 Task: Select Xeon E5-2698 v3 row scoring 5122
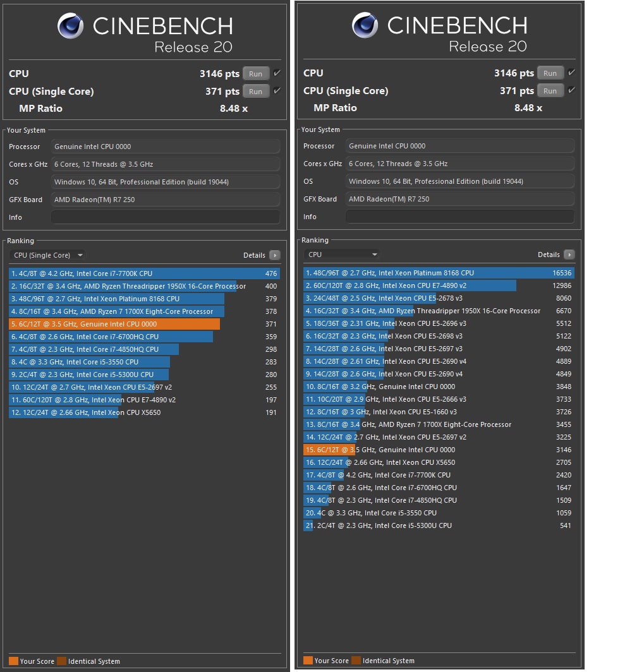(439, 336)
